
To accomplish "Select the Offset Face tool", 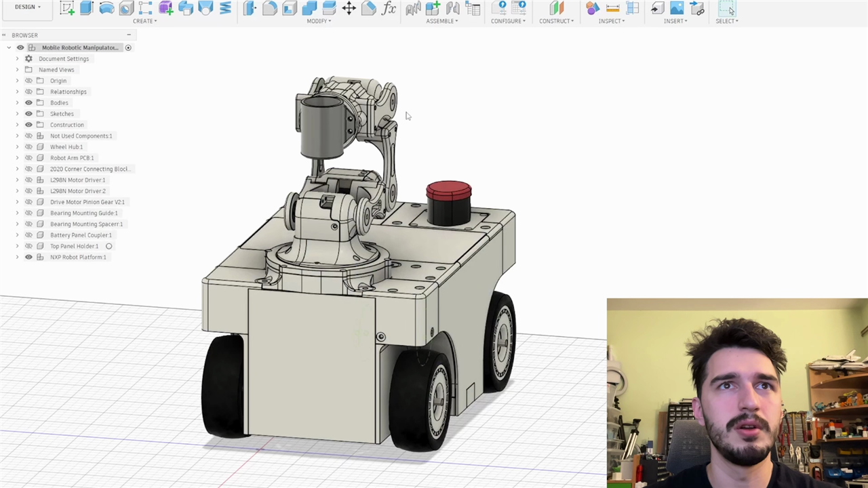I will (329, 8).
